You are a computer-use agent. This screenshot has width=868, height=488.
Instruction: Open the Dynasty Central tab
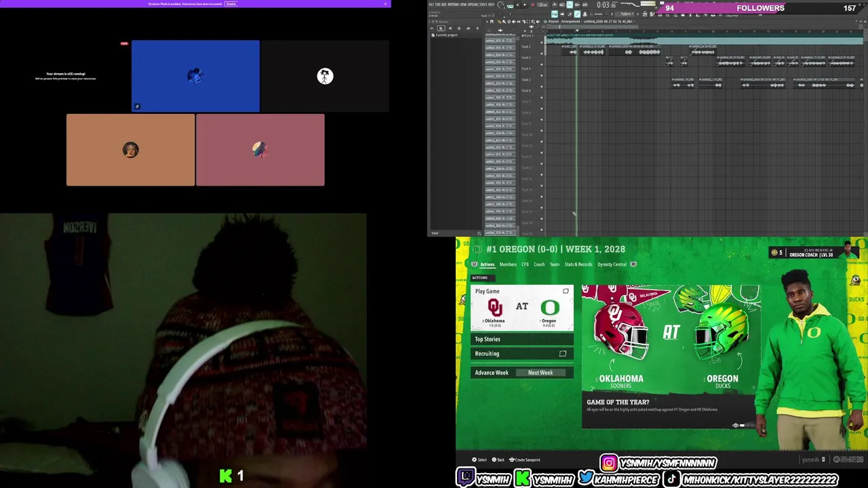click(612, 264)
